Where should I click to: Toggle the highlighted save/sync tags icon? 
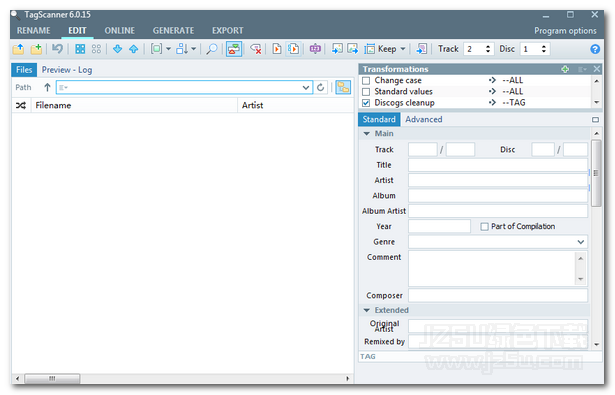(234, 49)
